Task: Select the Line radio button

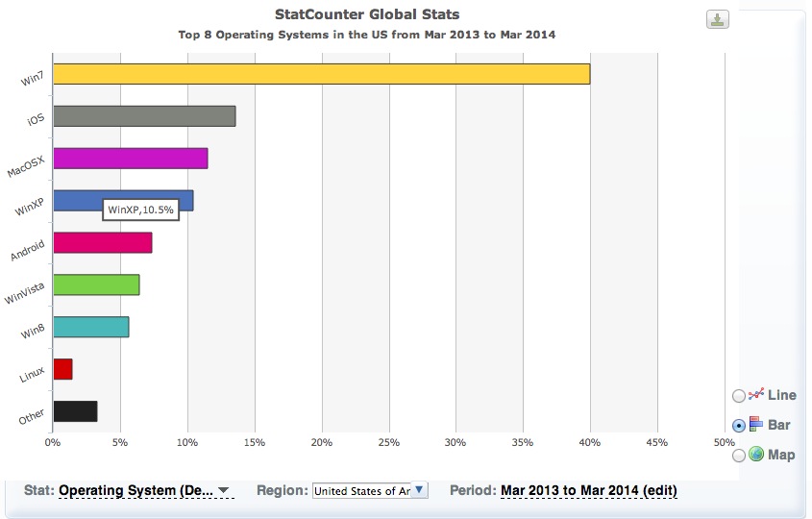Action: (x=738, y=396)
